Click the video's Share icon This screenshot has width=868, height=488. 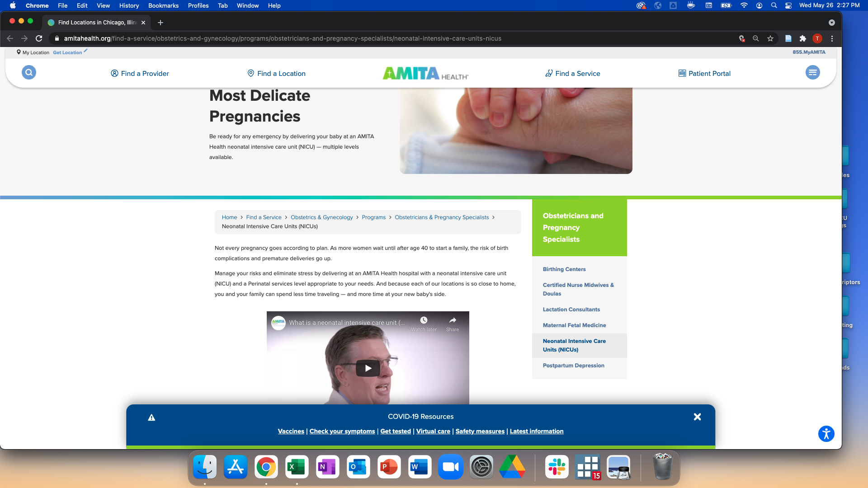tap(453, 320)
